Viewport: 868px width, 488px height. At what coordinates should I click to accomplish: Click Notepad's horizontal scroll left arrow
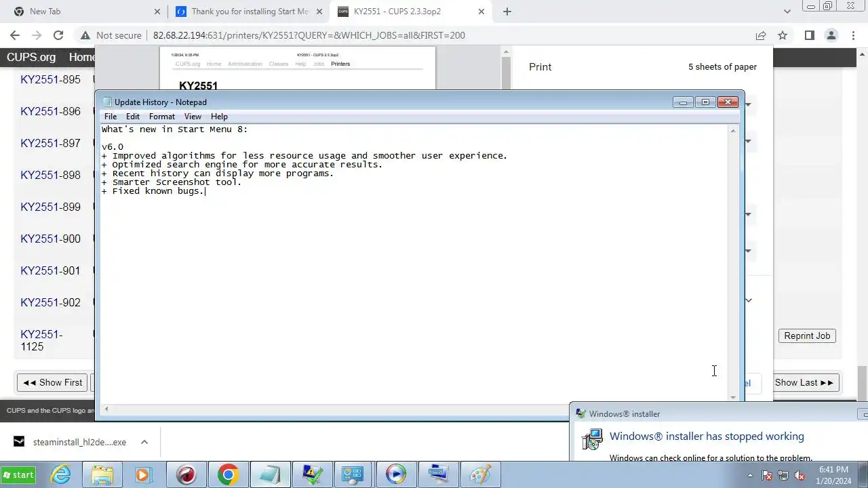[x=106, y=409]
